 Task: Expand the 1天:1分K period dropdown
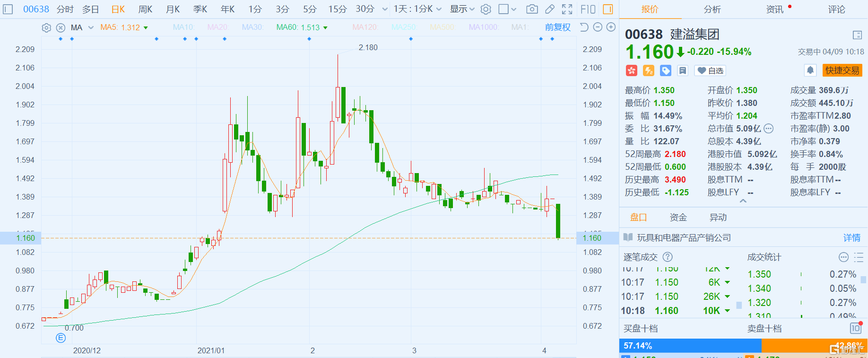(x=417, y=9)
